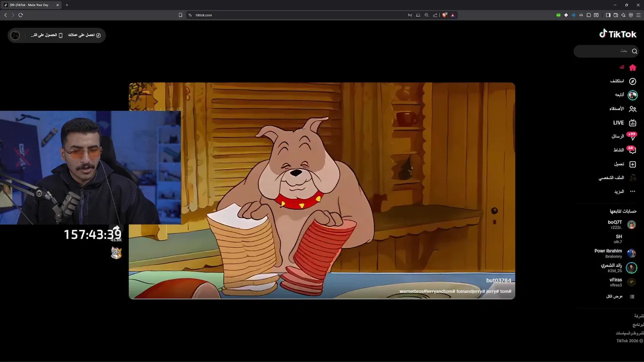Open Explore (استكشف) in sidebar

(623, 81)
